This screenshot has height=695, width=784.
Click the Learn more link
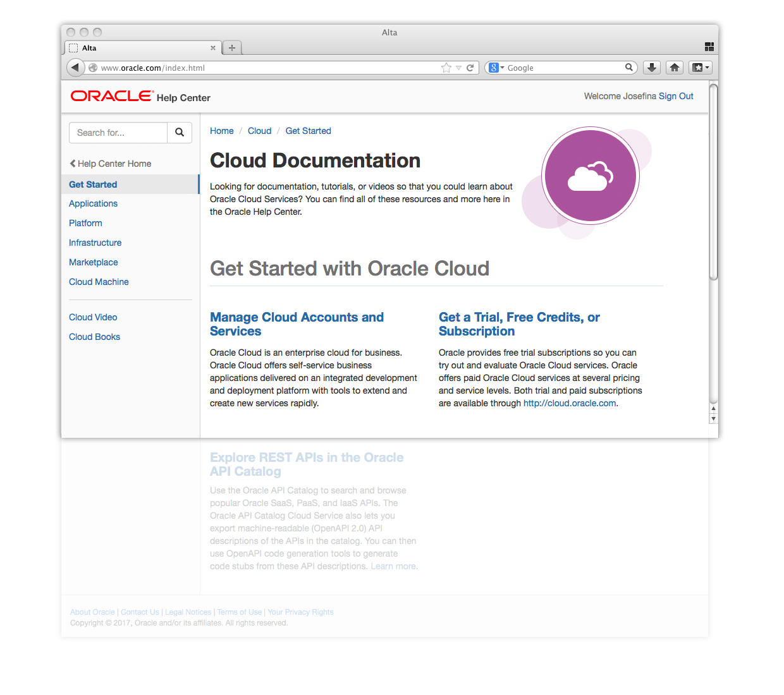tap(393, 566)
